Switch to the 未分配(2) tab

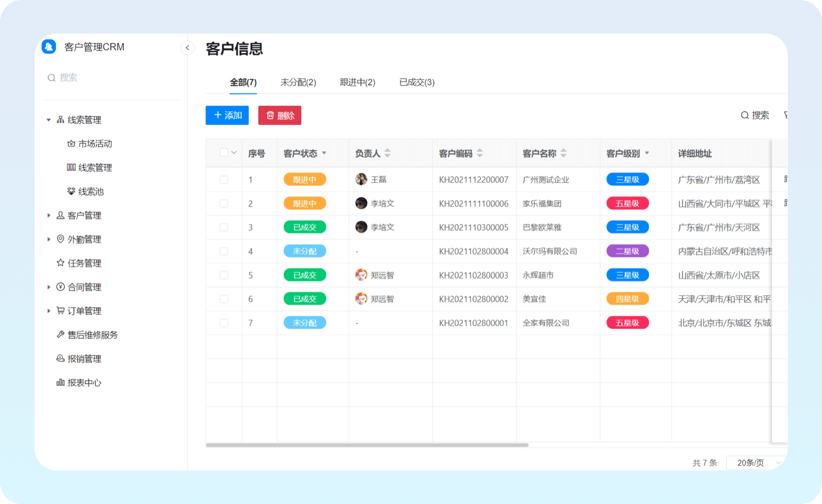tap(298, 82)
